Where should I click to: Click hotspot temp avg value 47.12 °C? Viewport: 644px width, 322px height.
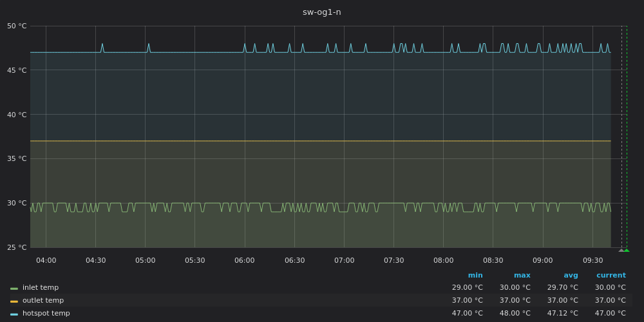(562, 314)
